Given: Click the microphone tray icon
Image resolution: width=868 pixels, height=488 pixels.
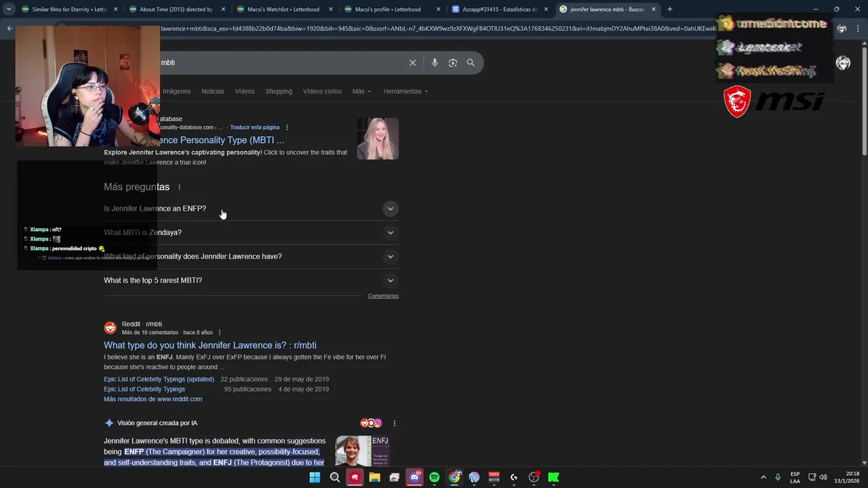Looking at the screenshot, I should [778, 477].
